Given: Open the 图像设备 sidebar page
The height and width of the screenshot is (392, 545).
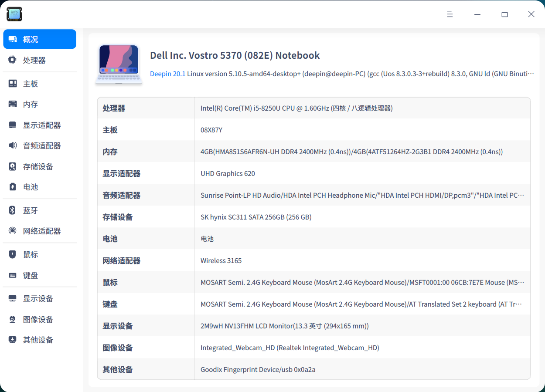Looking at the screenshot, I should (40, 319).
